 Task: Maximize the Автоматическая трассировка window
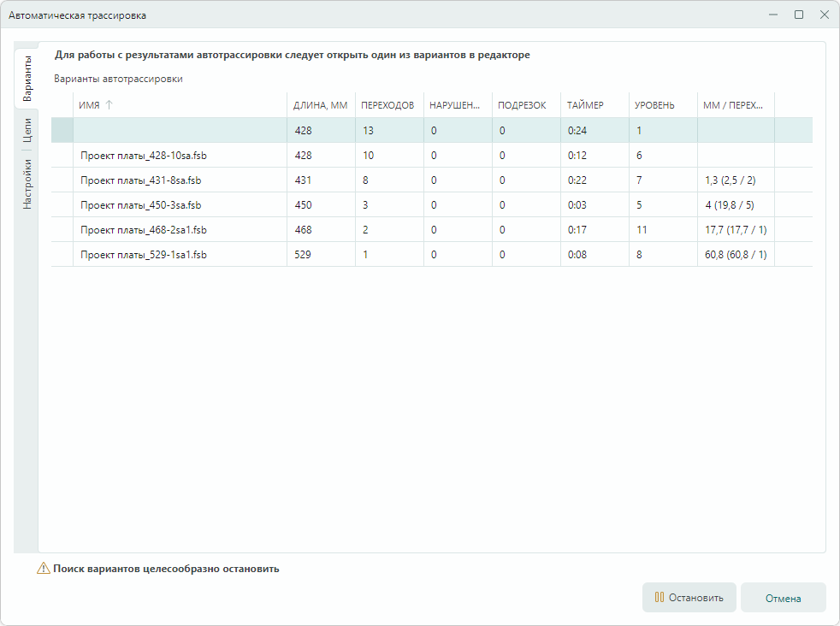coord(799,15)
